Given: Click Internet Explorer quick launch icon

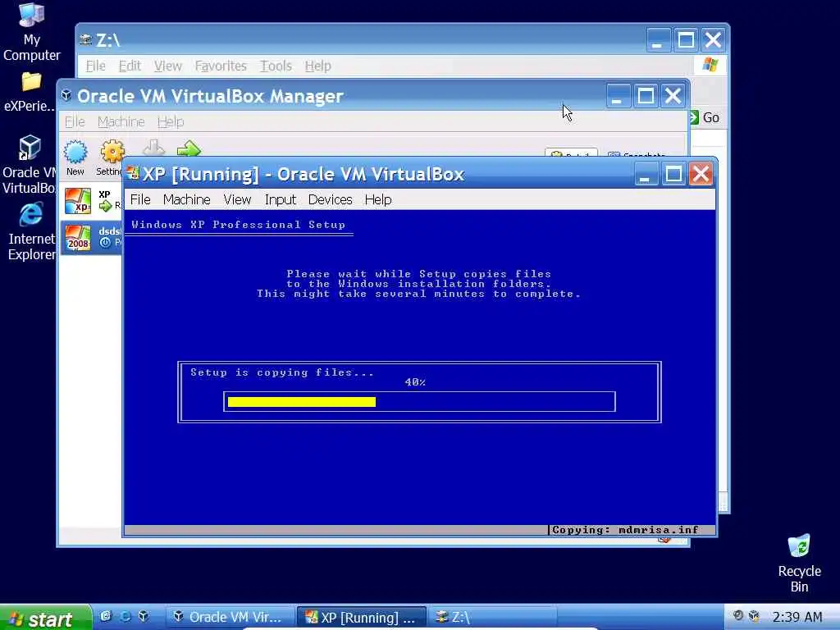Looking at the screenshot, I should [125, 617].
